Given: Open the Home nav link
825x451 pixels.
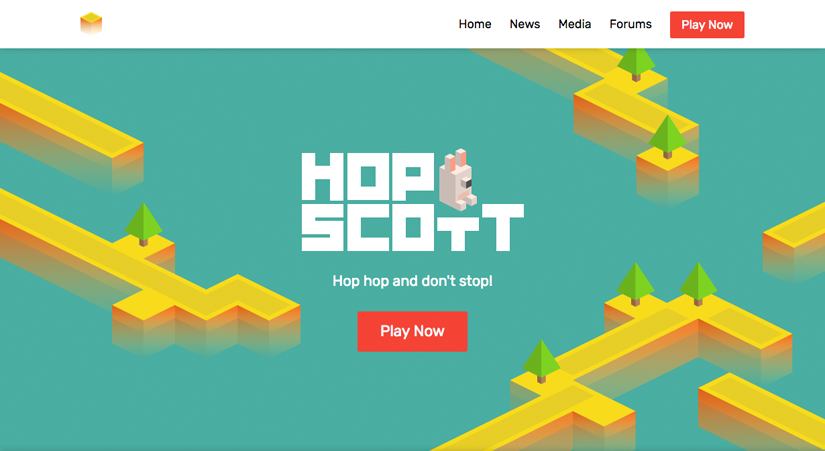Looking at the screenshot, I should coord(475,24).
